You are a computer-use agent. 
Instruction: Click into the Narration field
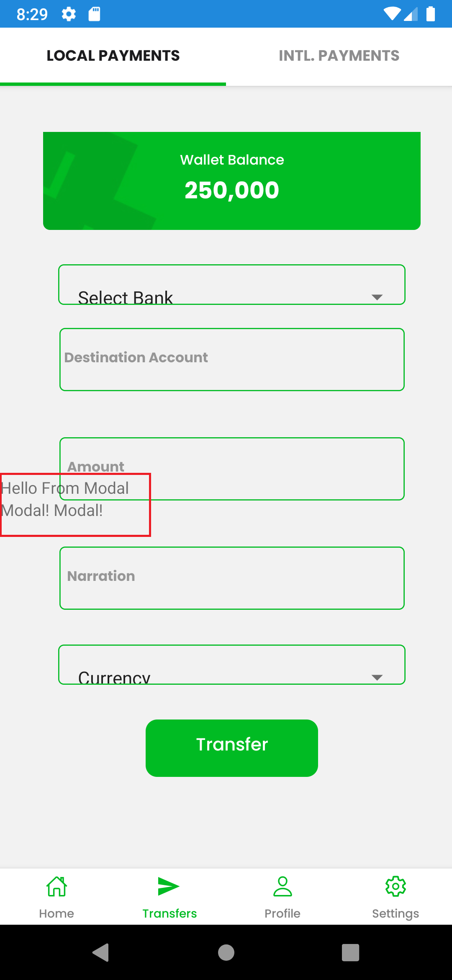(x=232, y=578)
